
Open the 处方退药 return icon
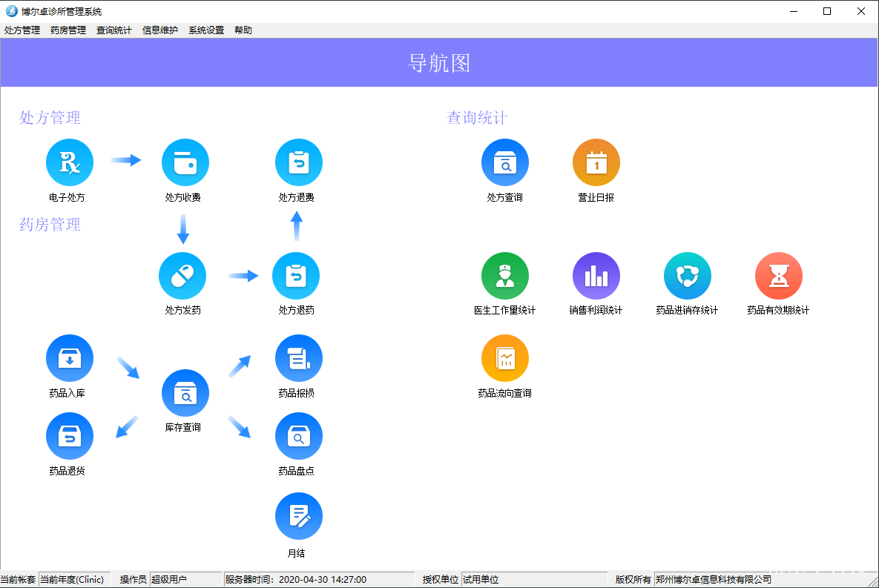(296, 276)
